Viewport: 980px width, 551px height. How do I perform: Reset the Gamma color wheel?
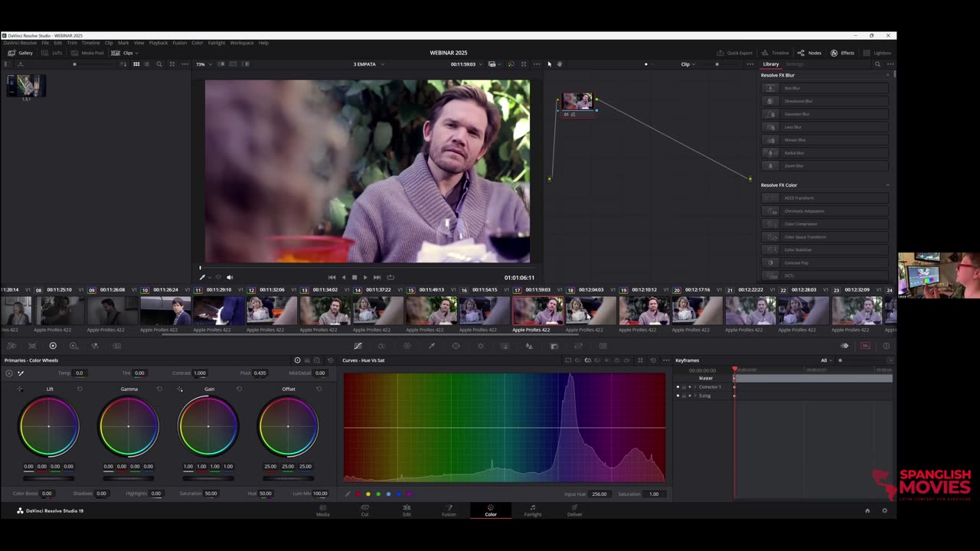point(159,389)
